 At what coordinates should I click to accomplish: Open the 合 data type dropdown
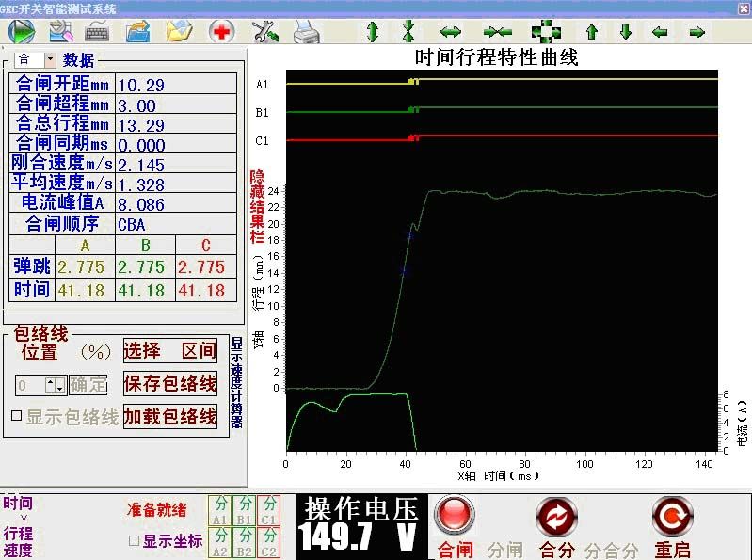click(x=51, y=60)
